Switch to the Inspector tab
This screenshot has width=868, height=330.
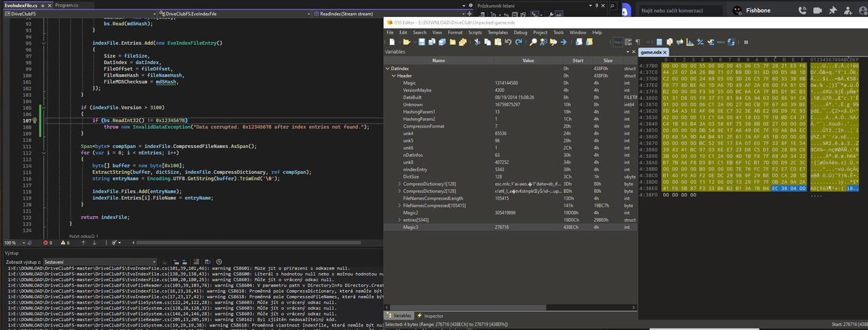[430, 316]
